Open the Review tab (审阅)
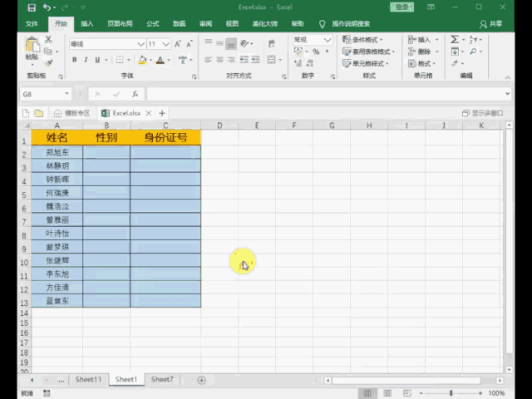Image resolution: width=532 pixels, height=399 pixels. [205, 24]
